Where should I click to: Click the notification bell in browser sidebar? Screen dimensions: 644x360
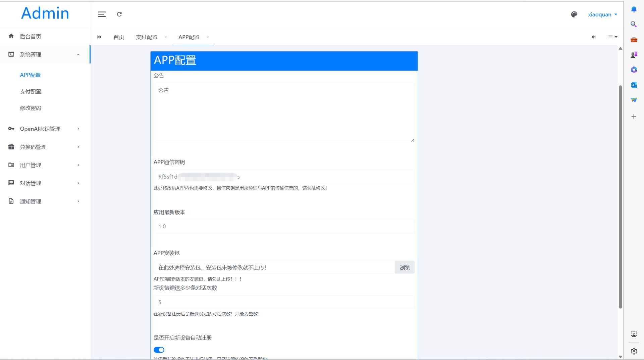click(x=634, y=9)
